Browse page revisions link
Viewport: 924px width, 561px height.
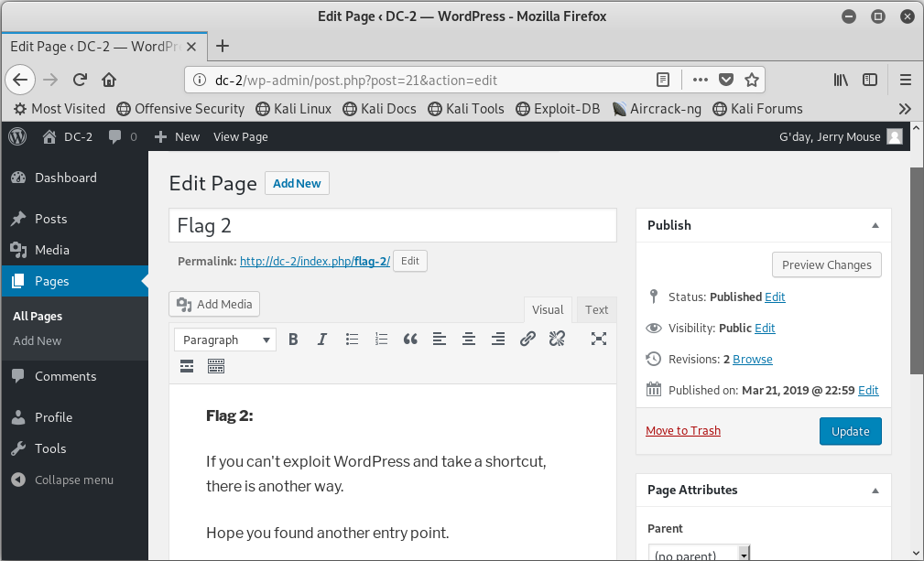753,359
